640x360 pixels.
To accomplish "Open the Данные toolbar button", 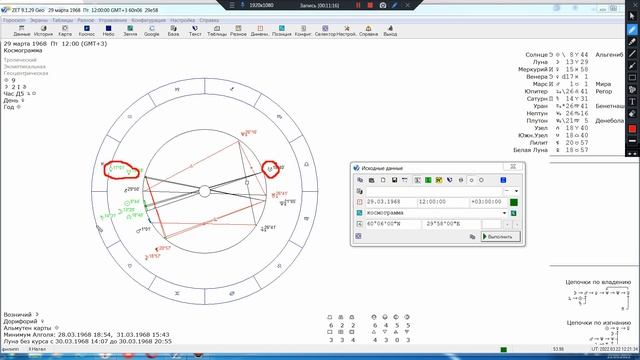I will [22, 31].
